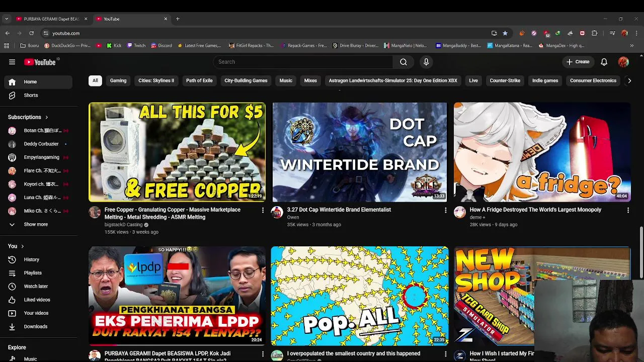
Task: Expand the You section arrow
Action: point(22,246)
